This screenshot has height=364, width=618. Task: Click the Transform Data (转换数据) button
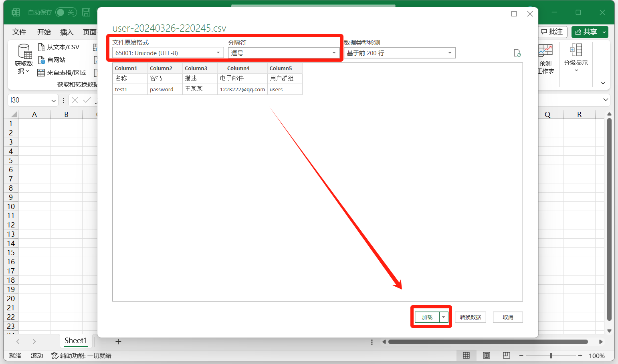[470, 317]
